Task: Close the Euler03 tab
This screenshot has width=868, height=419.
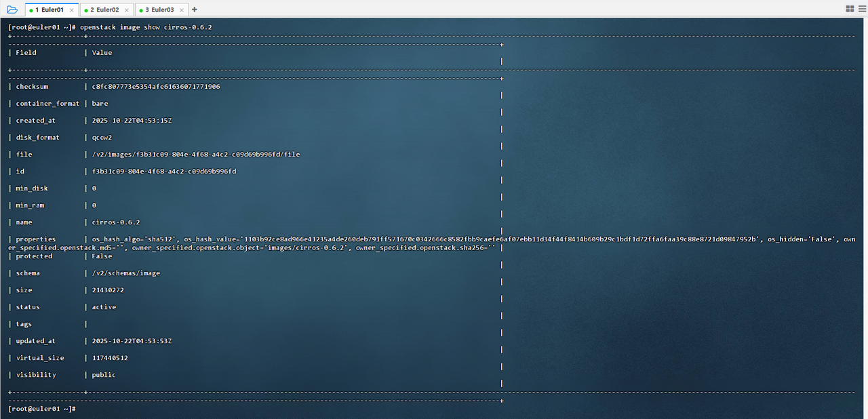Action: [x=182, y=10]
